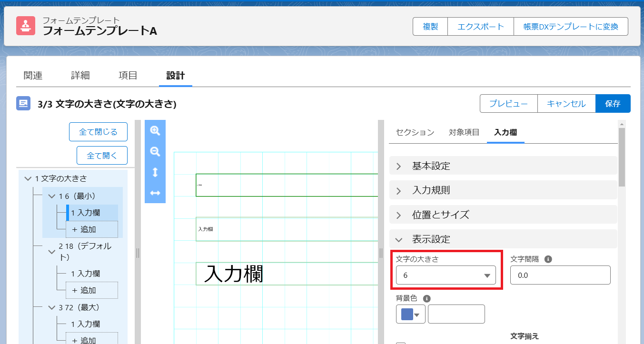Click 全て閉じる to collapse all

click(98, 132)
